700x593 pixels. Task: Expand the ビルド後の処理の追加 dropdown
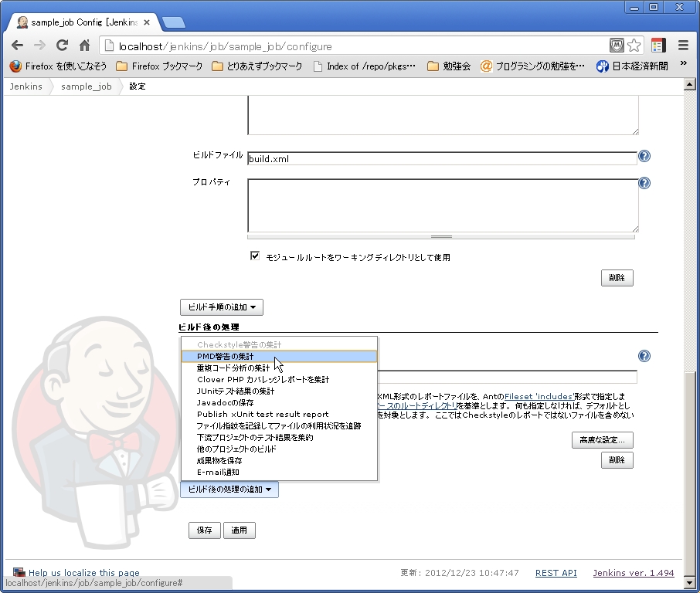(x=229, y=490)
